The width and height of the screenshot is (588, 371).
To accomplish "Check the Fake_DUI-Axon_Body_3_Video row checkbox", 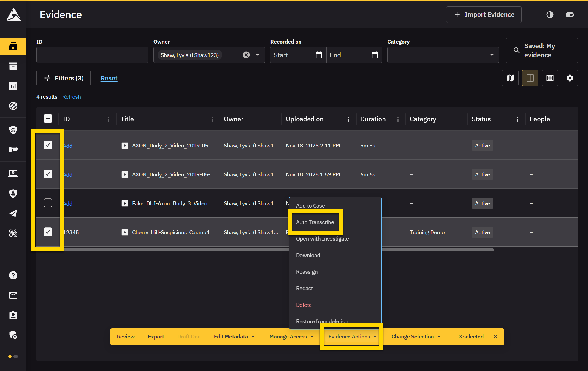I will (x=48, y=203).
